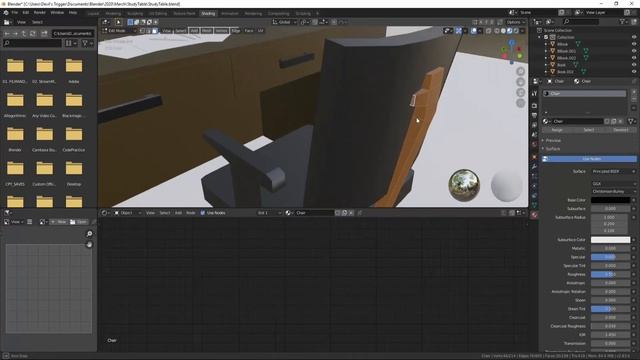Select the Chair material slot
The image size is (640, 360).
[x=584, y=94]
